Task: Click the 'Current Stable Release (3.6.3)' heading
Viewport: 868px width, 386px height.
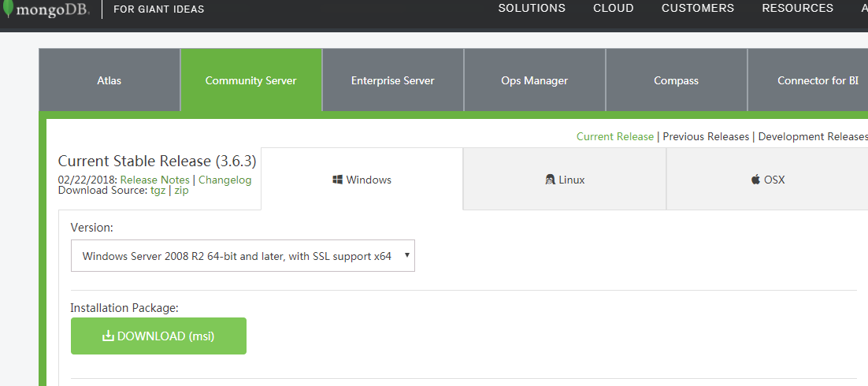Action: tap(158, 161)
